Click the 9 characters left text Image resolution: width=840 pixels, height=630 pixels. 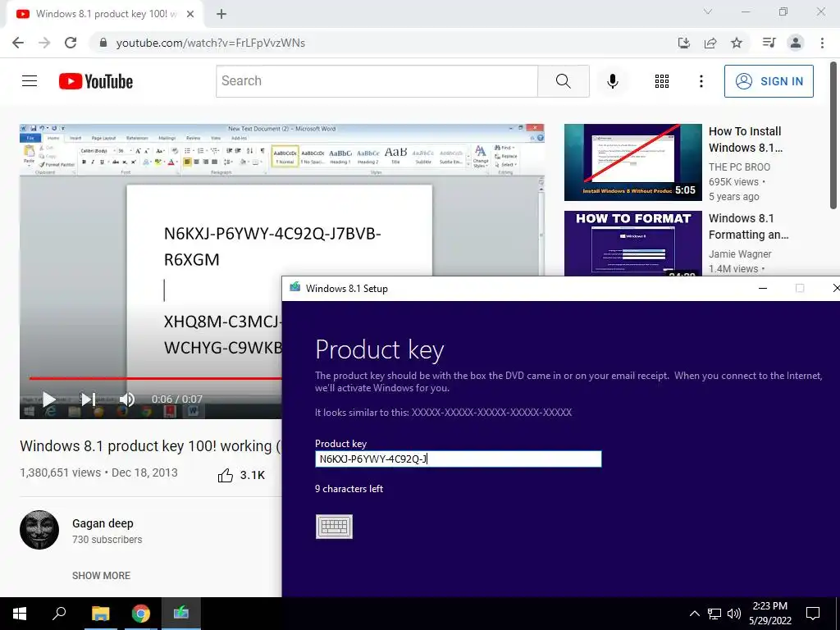click(349, 489)
